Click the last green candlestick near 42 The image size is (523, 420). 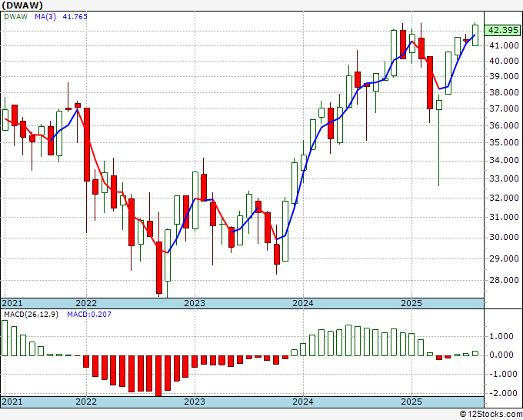(x=475, y=35)
